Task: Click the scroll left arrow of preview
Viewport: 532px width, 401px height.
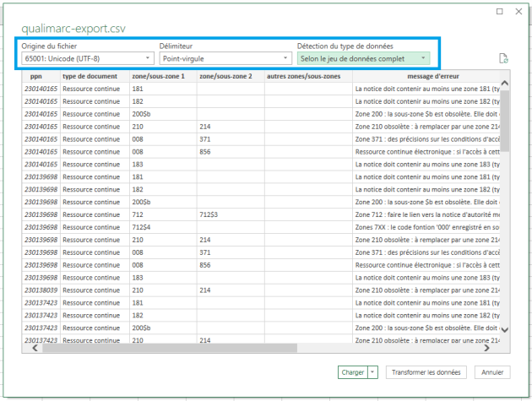Action: (35, 348)
